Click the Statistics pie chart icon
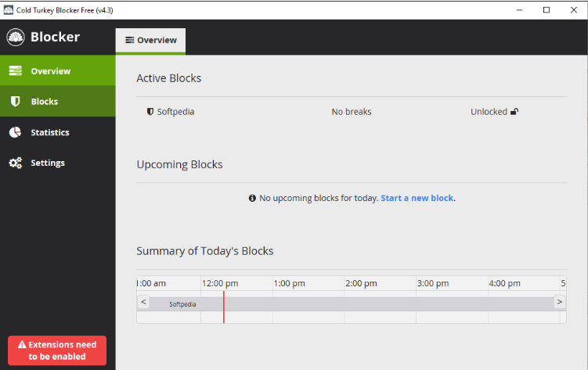The image size is (588, 370). pos(16,132)
